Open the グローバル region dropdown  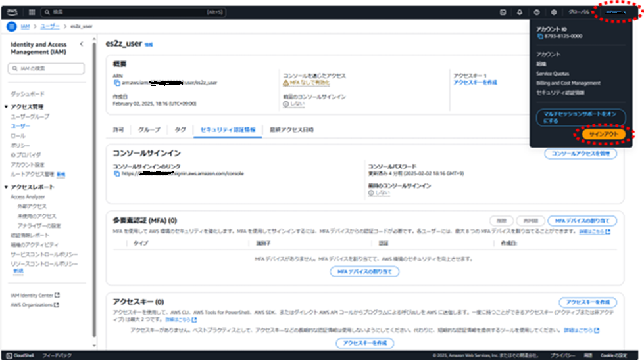tap(579, 12)
